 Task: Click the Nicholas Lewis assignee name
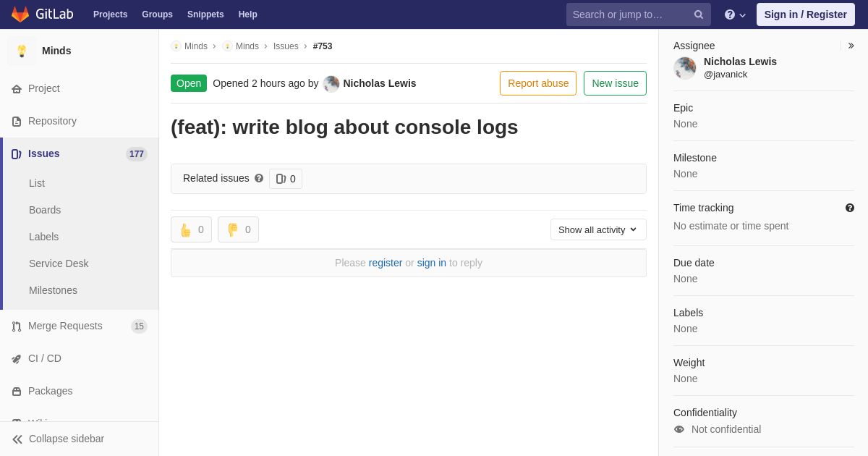tap(740, 62)
